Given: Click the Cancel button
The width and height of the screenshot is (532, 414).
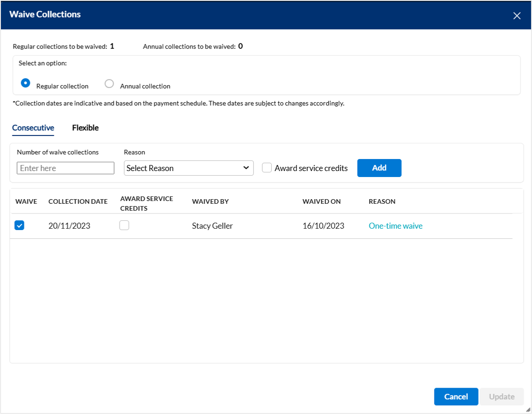Looking at the screenshot, I should click(x=456, y=396).
